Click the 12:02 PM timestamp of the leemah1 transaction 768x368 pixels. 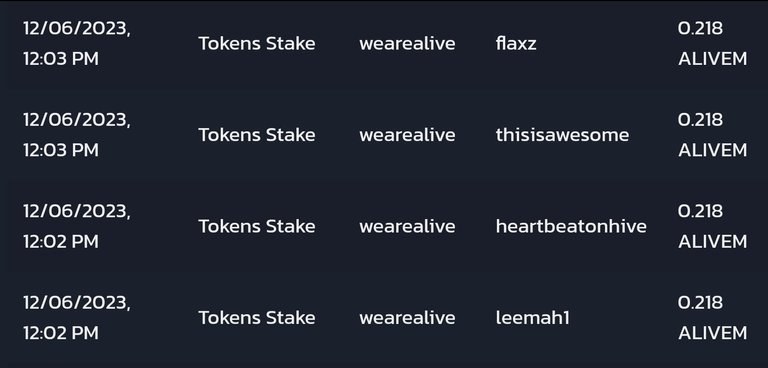(61, 333)
